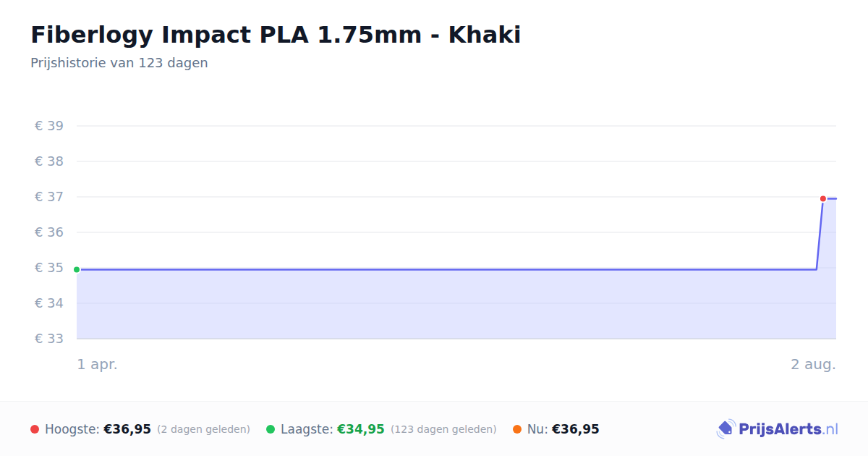Click the '2 aug.' date axis label
Viewport: 868px width, 456px height.
point(813,364)
